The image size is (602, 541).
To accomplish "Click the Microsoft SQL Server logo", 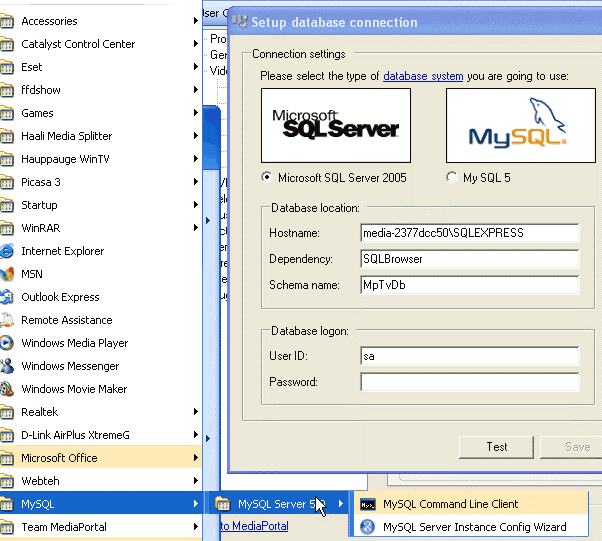I will click(335, 125).
